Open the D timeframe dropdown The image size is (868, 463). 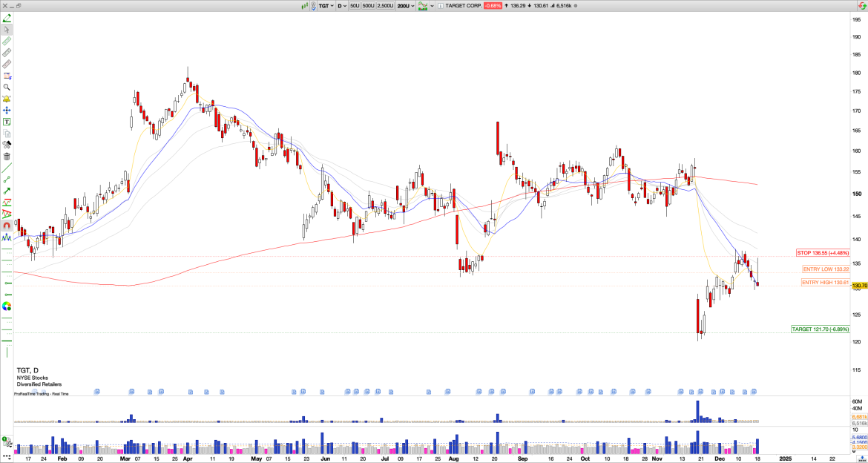342,5
